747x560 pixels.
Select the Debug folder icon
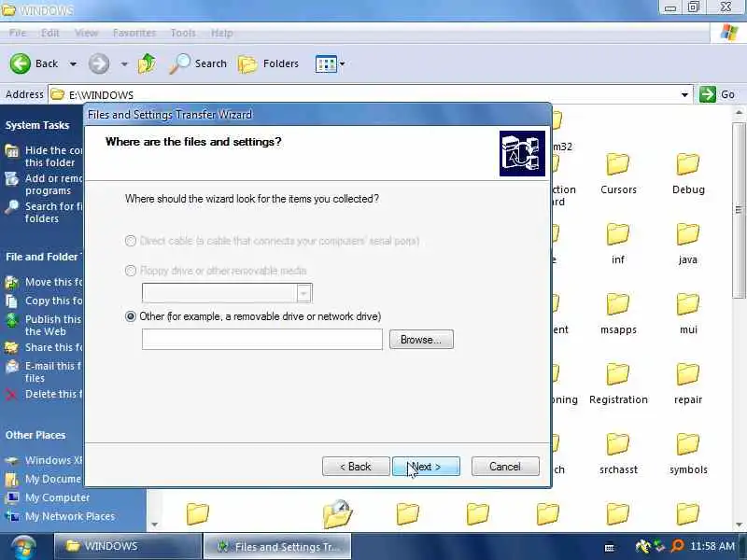point(688,164)
